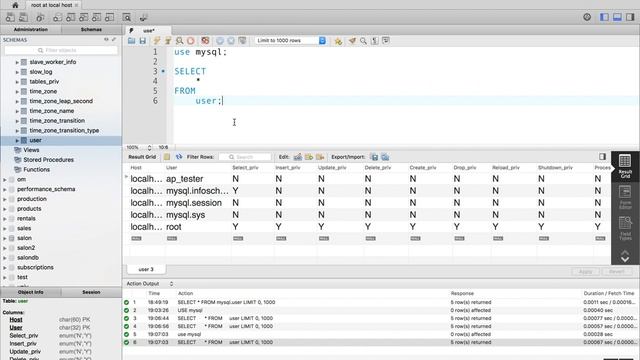Create a new SQL tab toolbar icon
Viewport: 640px width, 360px height.
(10, 18)
